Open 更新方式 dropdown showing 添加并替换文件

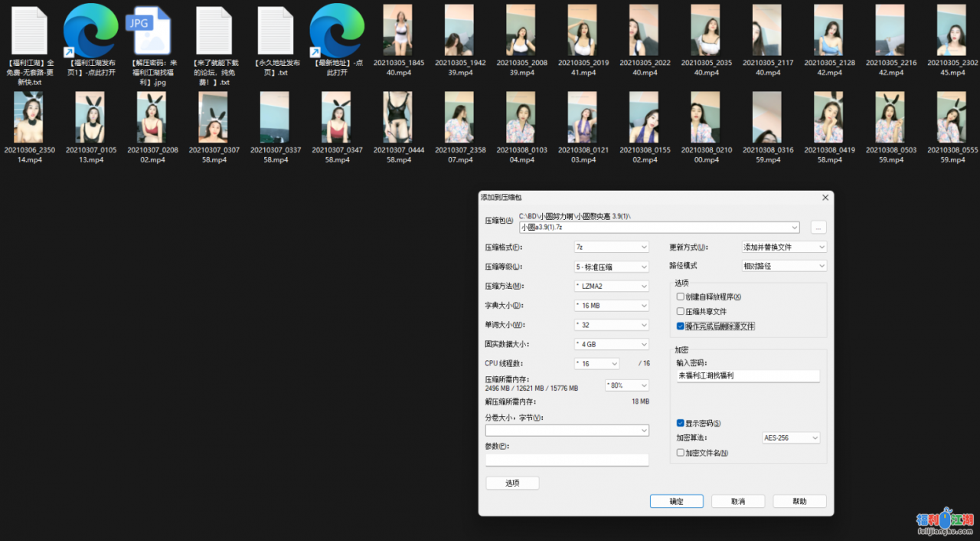785,248
